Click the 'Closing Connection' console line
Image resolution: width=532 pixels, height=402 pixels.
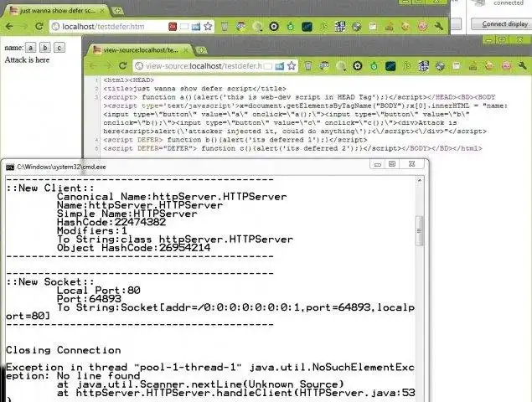64,350
